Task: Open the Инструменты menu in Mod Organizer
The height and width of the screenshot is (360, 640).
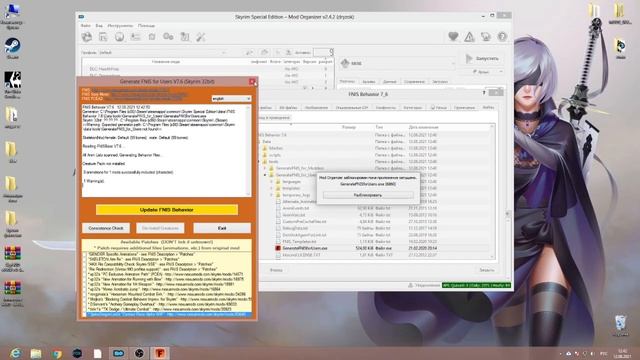Action: (120, 25)
